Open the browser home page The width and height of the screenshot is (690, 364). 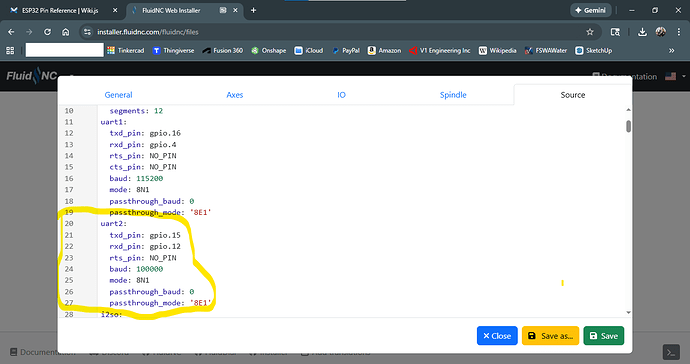[66, 32]
